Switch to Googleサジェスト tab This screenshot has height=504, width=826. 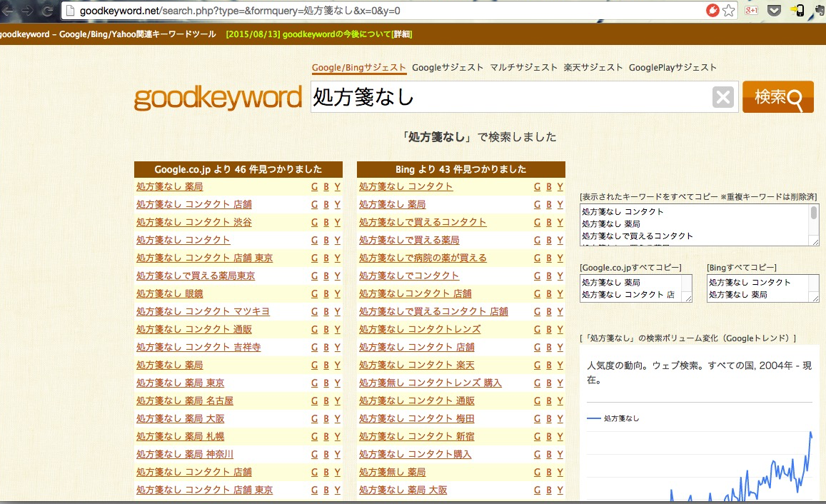(x=448, y=67)
